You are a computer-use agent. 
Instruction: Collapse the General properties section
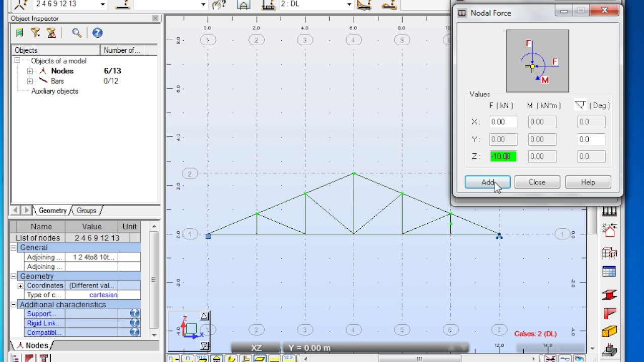pyautogui.click(x=14, y=247)
